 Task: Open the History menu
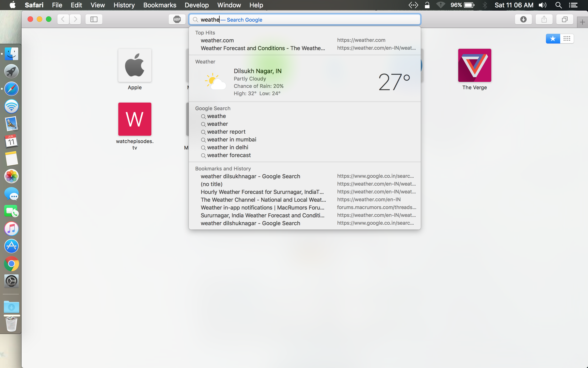pos(124,5)
